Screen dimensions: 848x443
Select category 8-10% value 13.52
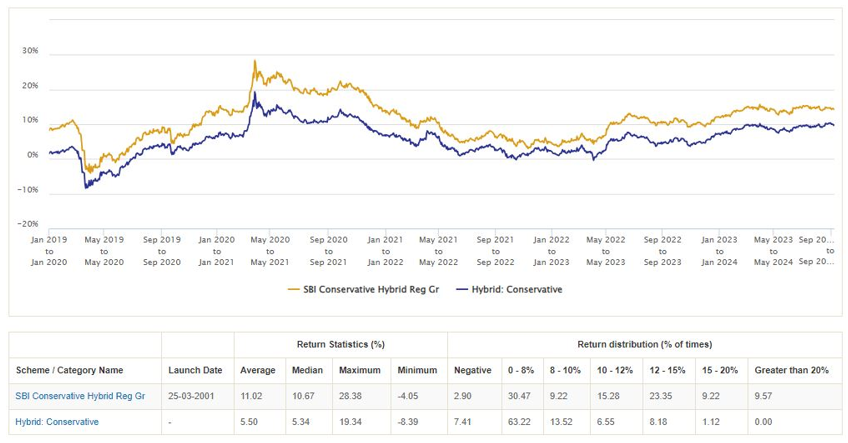pos(561,422)
